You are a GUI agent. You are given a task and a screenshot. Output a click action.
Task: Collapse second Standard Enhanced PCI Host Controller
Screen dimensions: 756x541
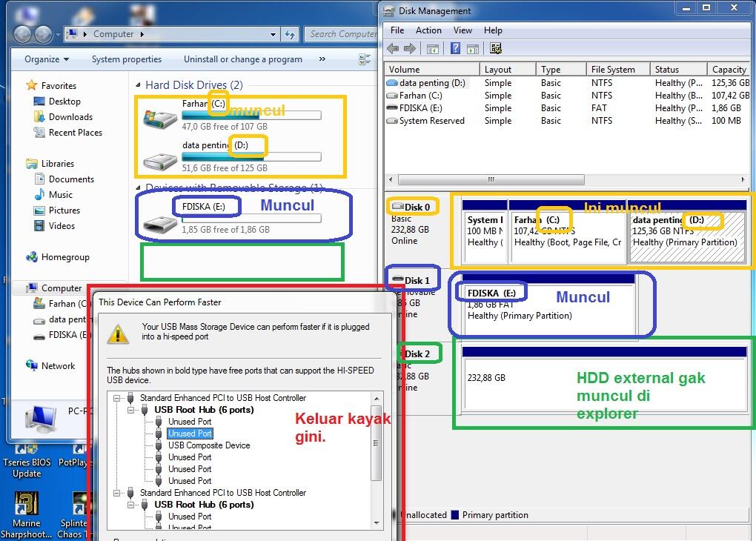click(116, 493)
